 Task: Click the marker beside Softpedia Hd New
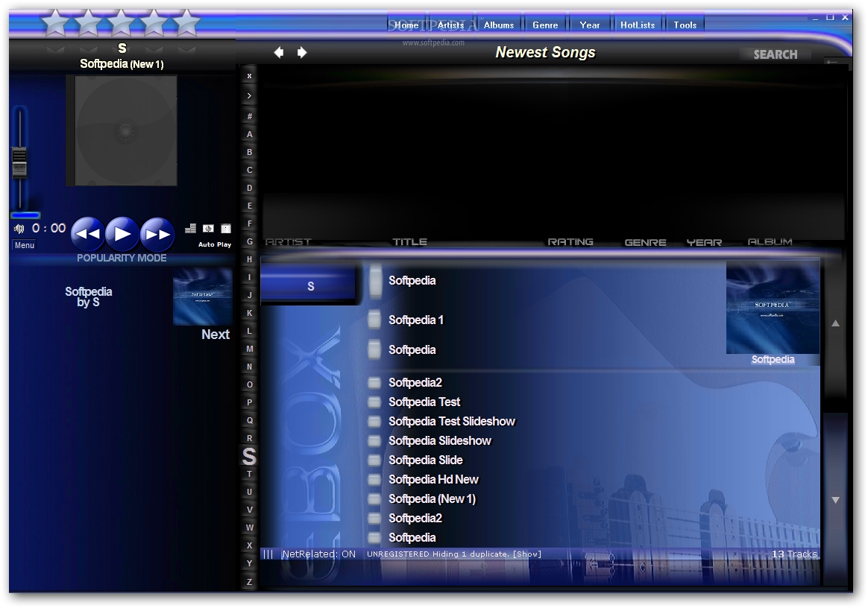(375, 480)
